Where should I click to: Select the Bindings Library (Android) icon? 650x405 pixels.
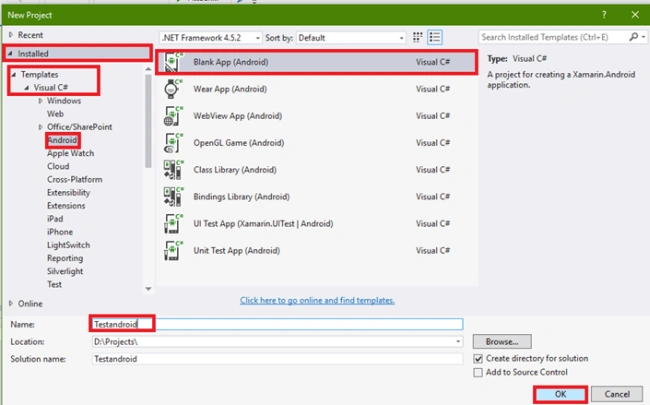tap(172, 196)
